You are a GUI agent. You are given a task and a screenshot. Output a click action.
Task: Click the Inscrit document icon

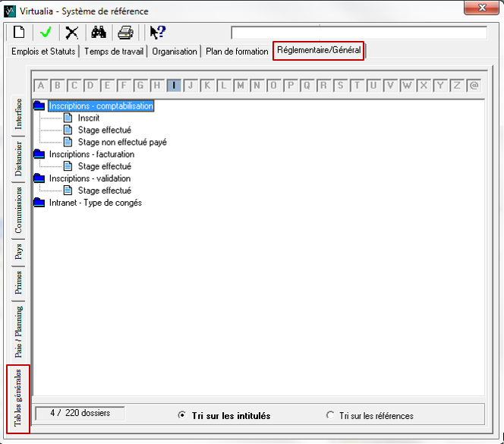(x=68, y=118)
